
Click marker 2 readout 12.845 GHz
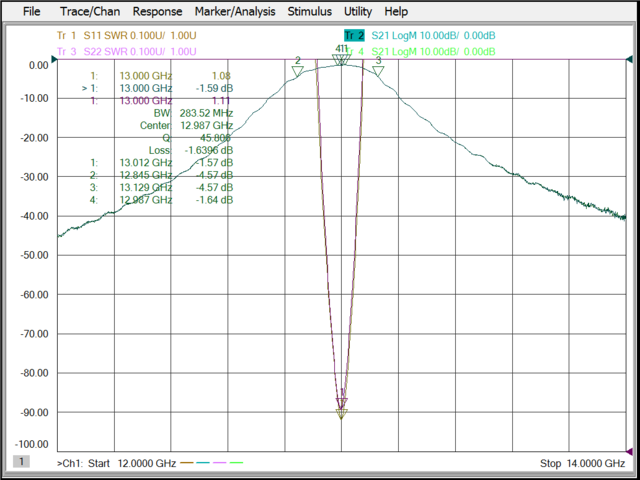[x=162, y=175]
